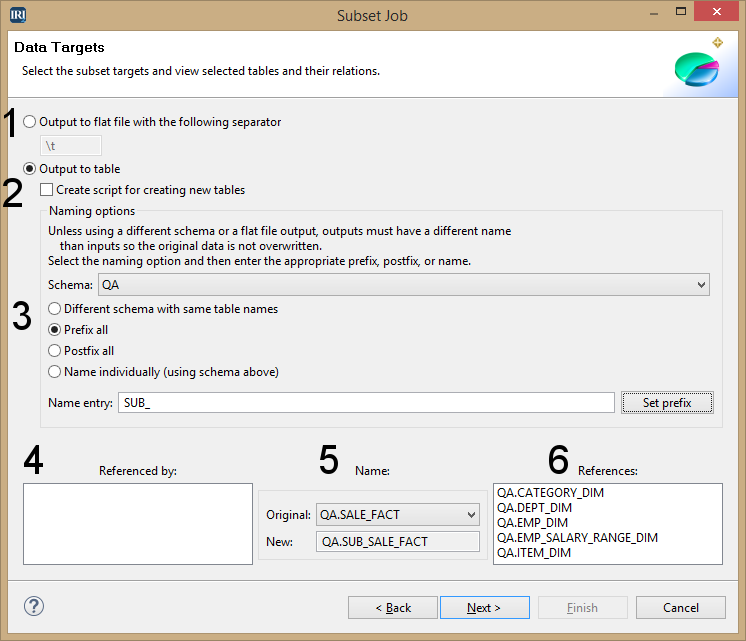
Task: Select QA.CATEGORY_DIM in References list
Action: tap(550, 493)
